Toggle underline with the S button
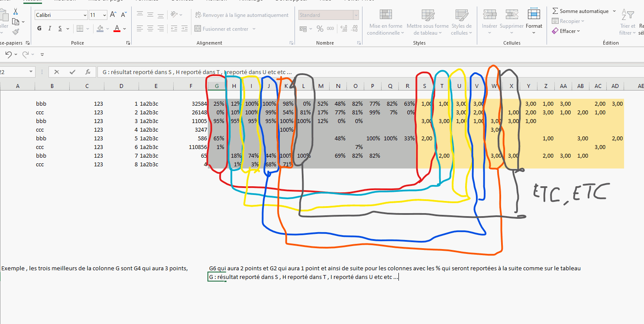The height and width of the screenshot is (324, 644). (60, 29)
